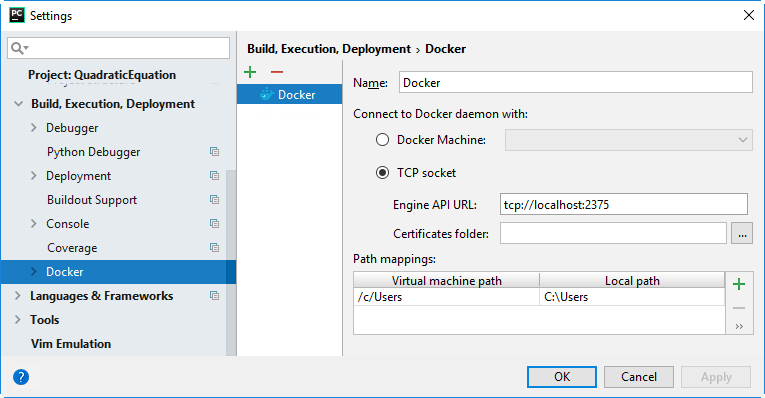
Task: Open Python Debugger settings
Action: (x=94, y=152)
